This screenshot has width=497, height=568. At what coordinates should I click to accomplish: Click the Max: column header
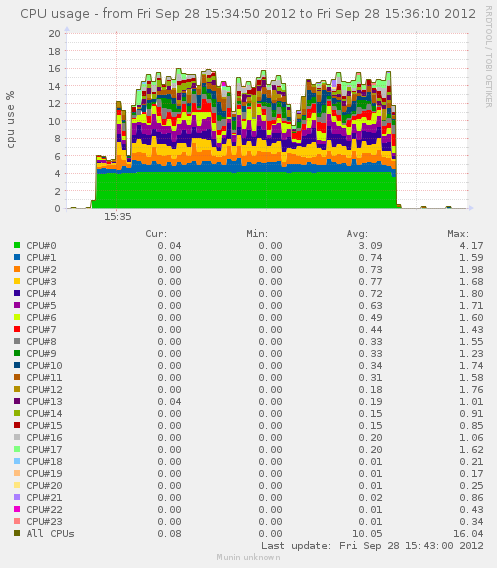tap(458, 234)
